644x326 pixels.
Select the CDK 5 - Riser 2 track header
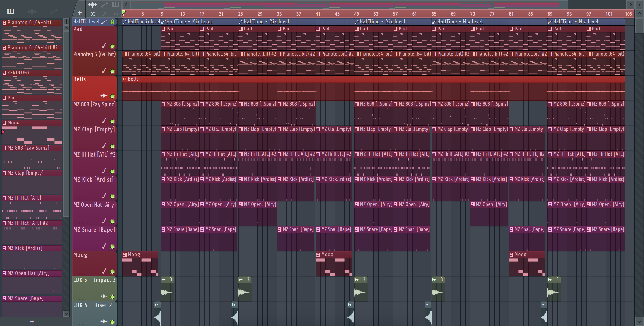pyautogui.click(x=95, y=313)
